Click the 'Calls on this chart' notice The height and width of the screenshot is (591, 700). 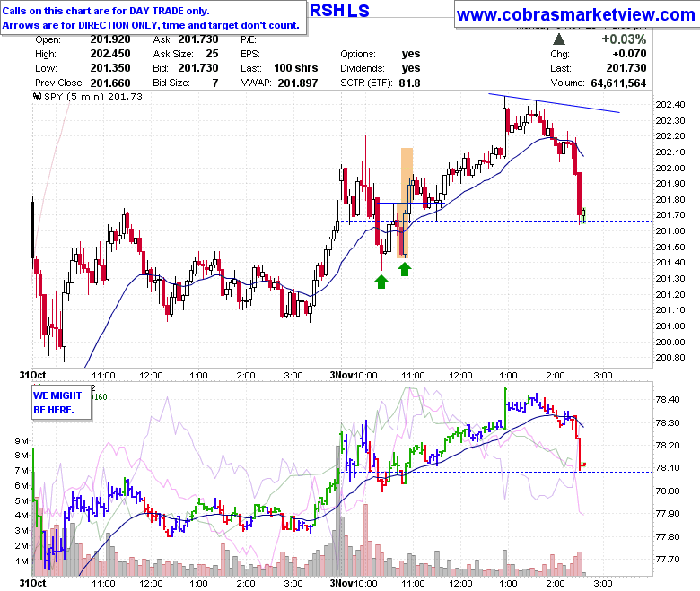tap(106, 11)
